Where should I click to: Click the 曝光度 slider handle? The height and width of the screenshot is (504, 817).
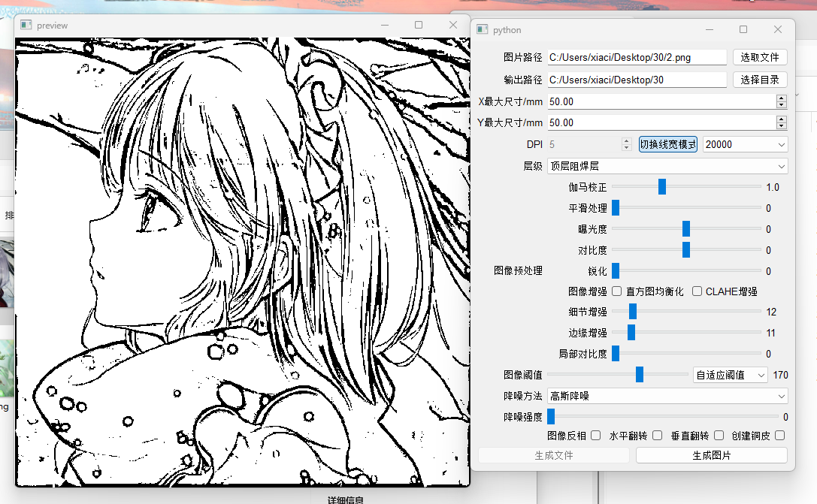[686, 228]
